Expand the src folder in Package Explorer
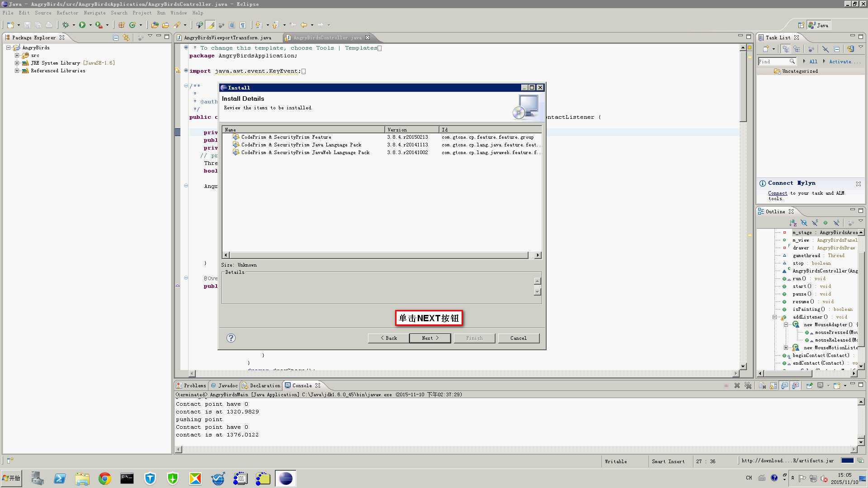868x488 pixels. [x=17, y=55]
